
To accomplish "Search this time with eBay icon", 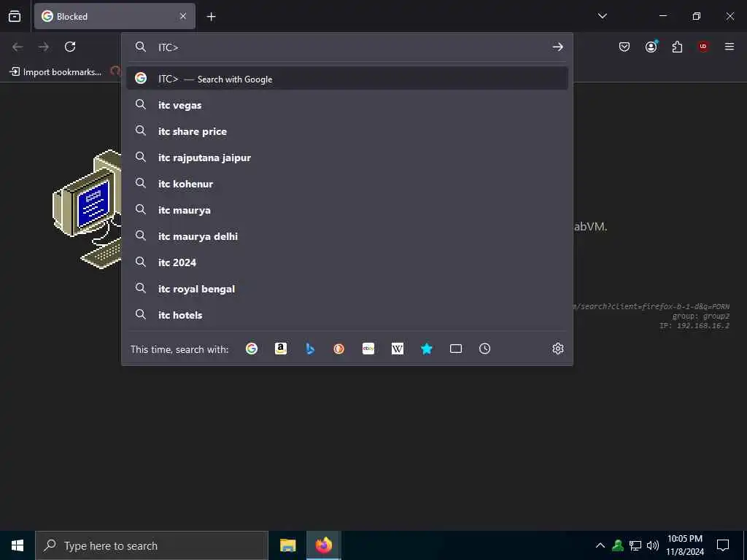I will pos(368,349).
